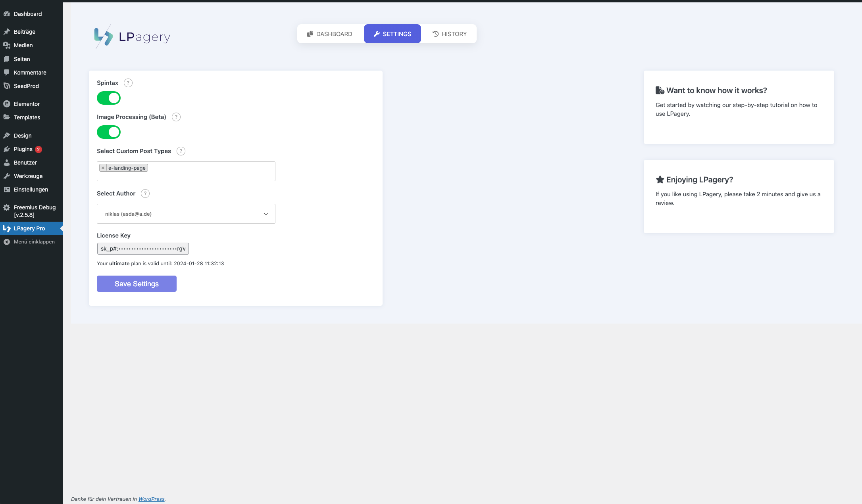Click into the License Key field
Screen dimensions: 862x504
[143, 249]
